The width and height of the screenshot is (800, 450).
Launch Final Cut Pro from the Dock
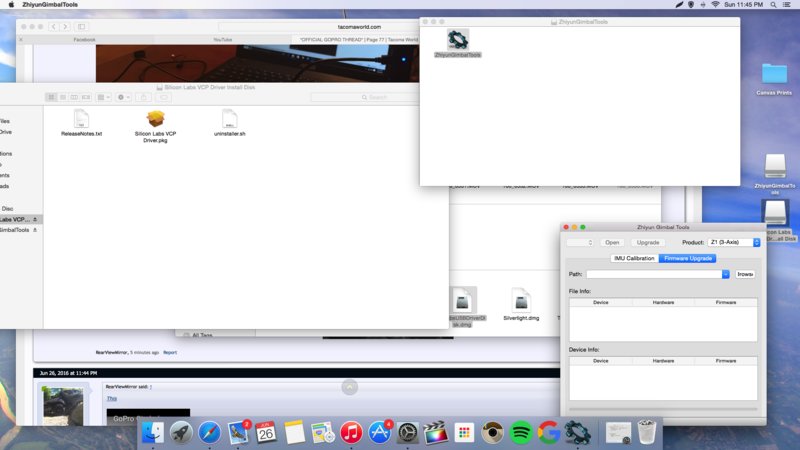[x=436, y=433]
